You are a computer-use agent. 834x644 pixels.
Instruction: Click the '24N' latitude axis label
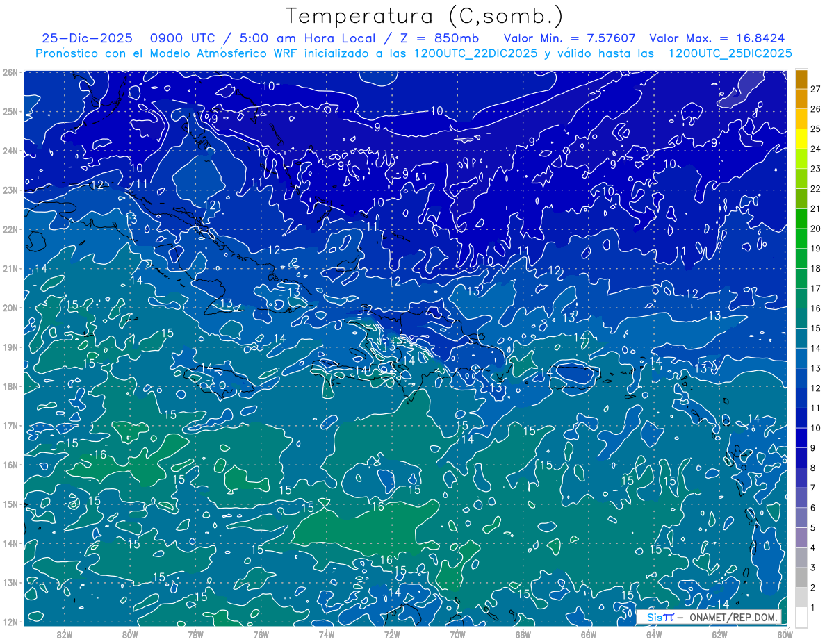[x=10, y=151]
